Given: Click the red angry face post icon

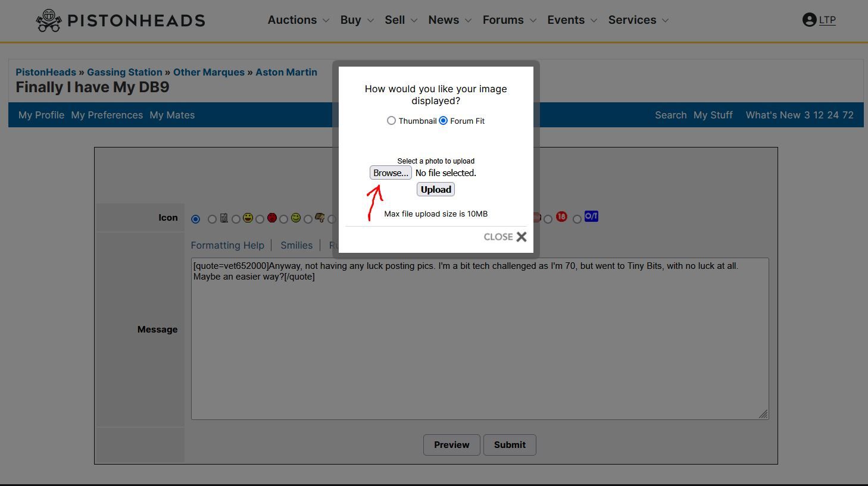Looking at the screenshot, I should (272, 218).
